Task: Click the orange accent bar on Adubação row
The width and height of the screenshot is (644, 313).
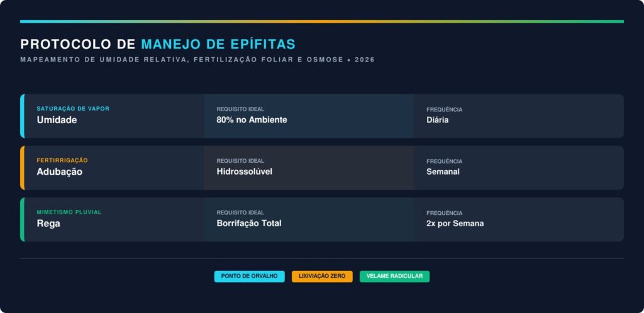Action: [22, 168]
